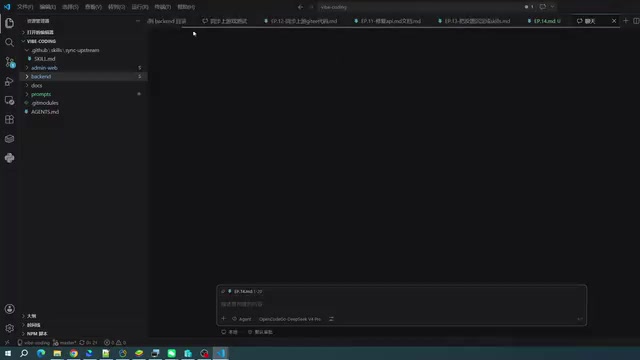Image resolution: width=640 pixels, height=360 pixels.
Task: Open the Source Control view
Action: point(9,62)
